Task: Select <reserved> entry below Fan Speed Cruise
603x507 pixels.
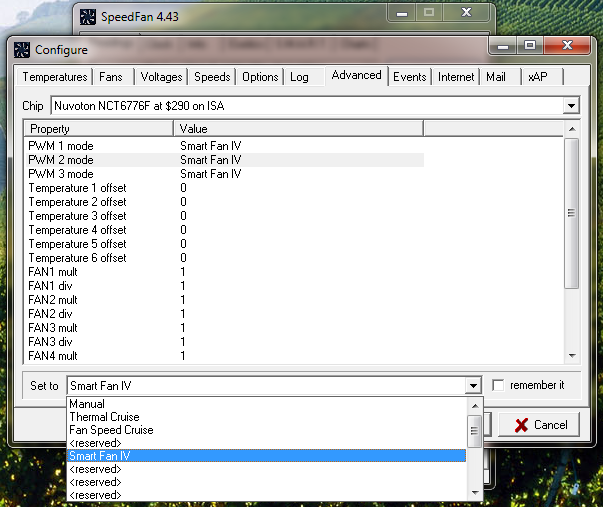Action: (266, 443)
